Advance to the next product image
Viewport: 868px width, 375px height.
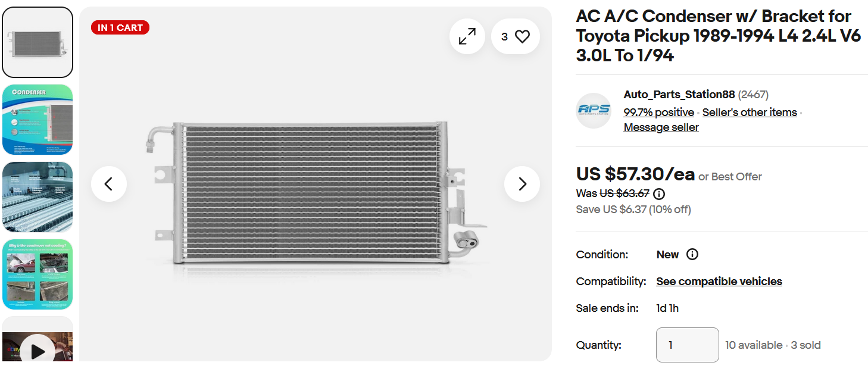[522, 184]
